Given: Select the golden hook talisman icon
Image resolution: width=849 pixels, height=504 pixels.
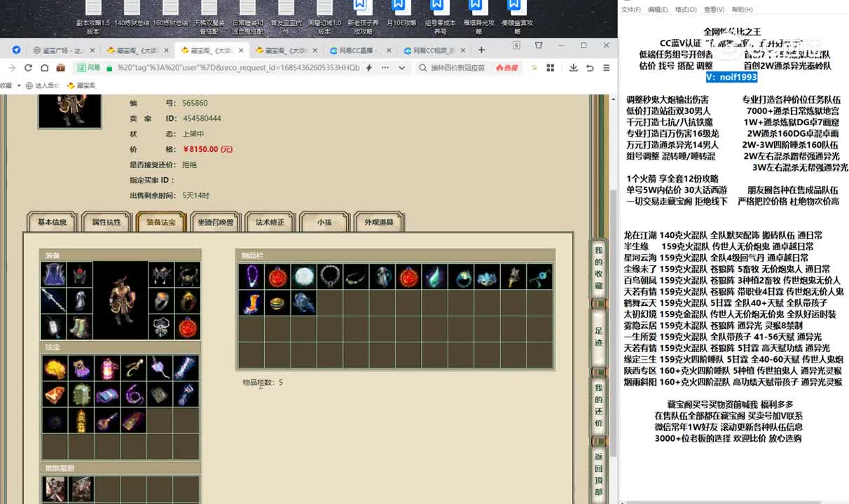Looking at the screenshot, I should click(x=133, y=368).
